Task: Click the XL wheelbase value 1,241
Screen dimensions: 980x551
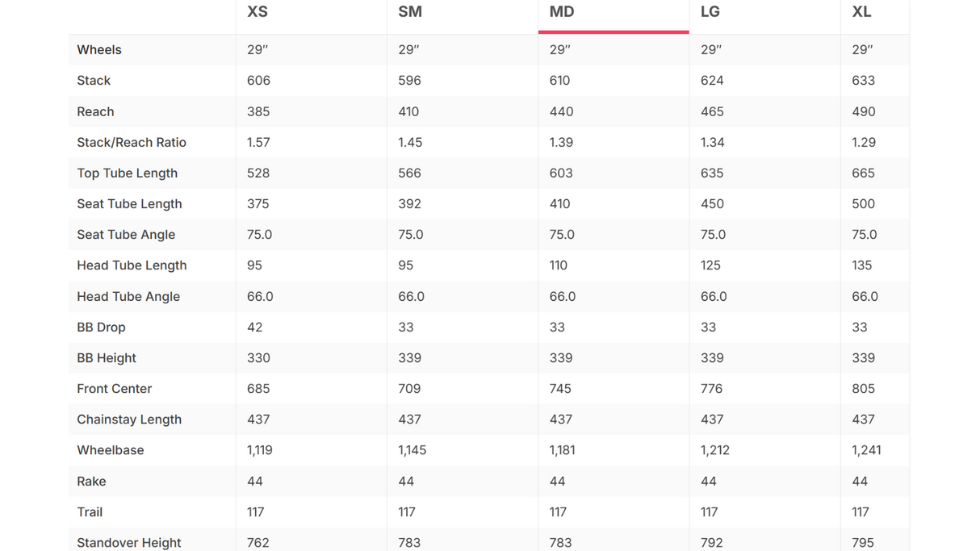Action: click(x=866, y=450)
